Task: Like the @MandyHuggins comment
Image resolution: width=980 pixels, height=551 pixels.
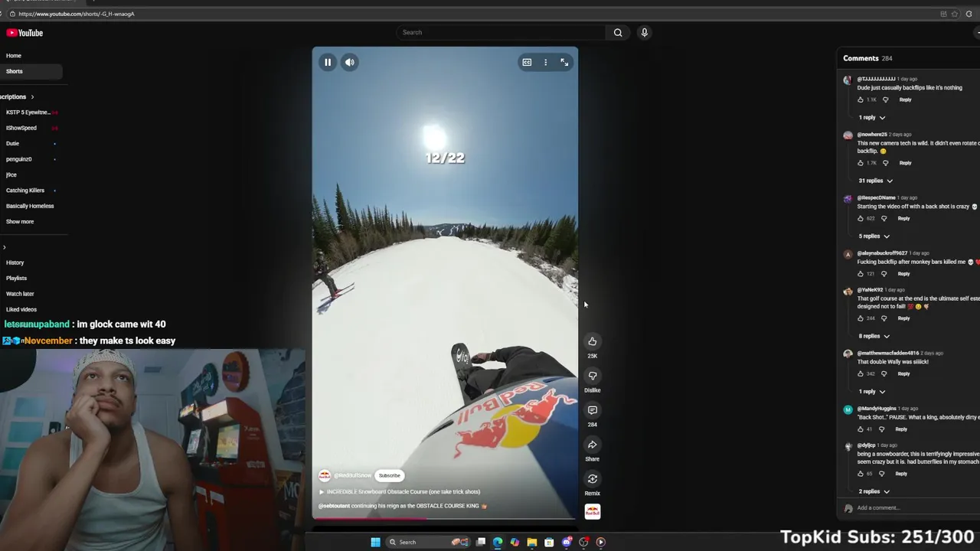Action: (861, 429)
